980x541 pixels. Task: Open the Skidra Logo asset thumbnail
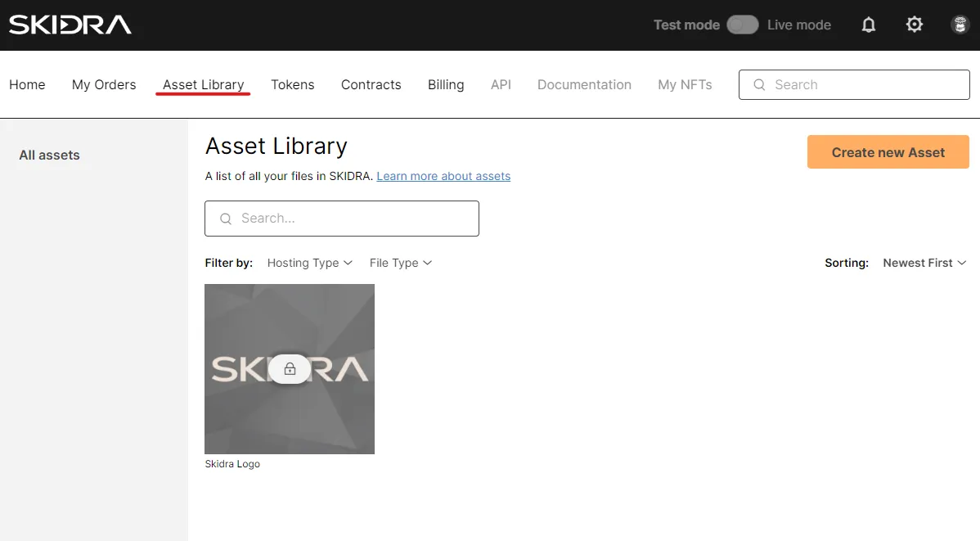[x=290, y=369]
